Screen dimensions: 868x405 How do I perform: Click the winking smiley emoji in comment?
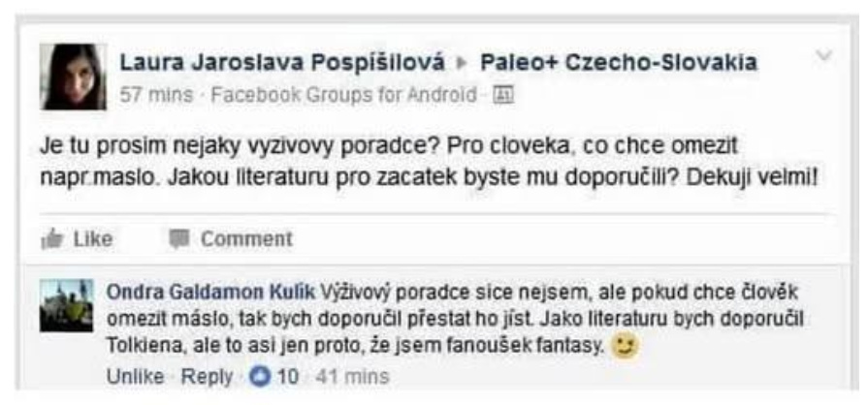625,347
